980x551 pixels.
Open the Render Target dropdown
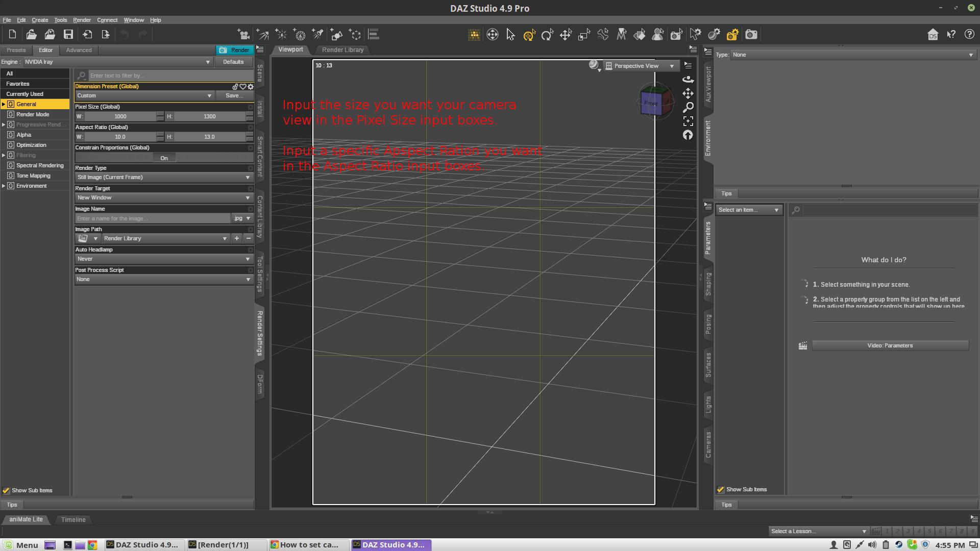coord(163,198)
